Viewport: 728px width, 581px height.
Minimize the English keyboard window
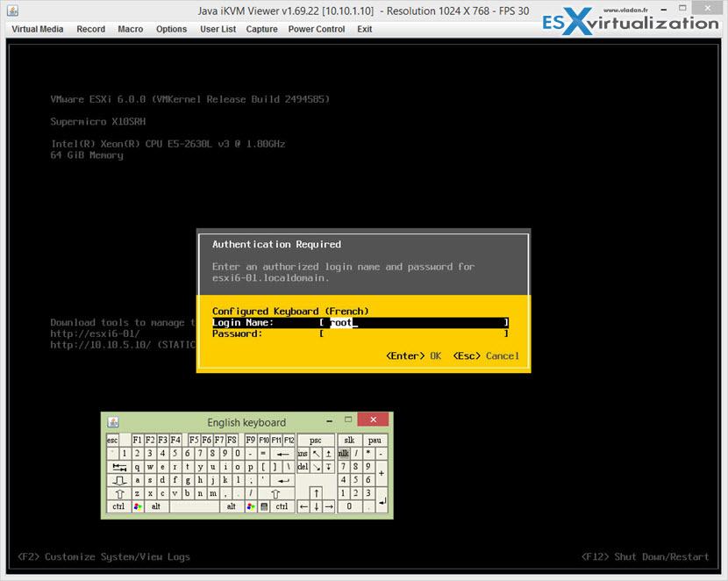click(x=330, y=420)
